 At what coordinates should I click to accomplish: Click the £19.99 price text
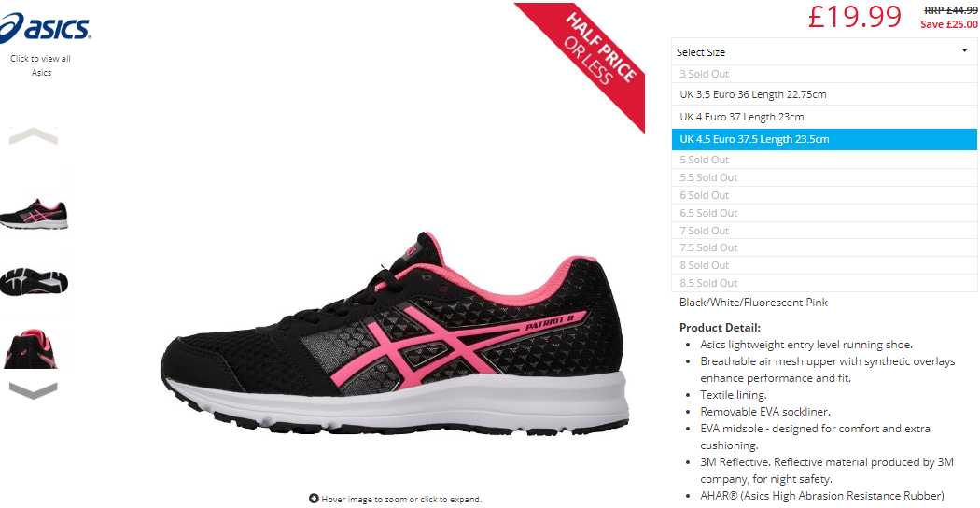pos(854,16)
